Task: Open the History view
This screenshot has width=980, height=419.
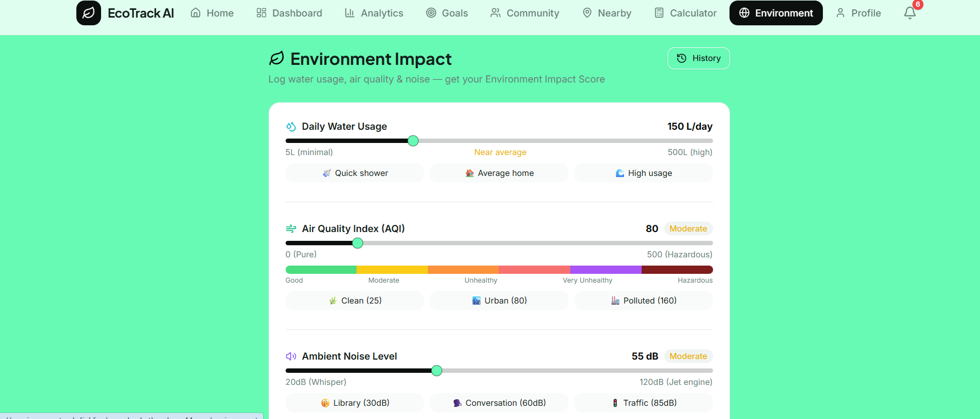Action: coord(698,58)
